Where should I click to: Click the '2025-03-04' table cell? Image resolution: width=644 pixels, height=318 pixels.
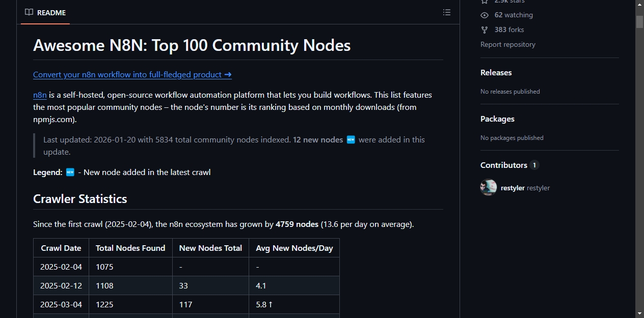click(61, 304)
